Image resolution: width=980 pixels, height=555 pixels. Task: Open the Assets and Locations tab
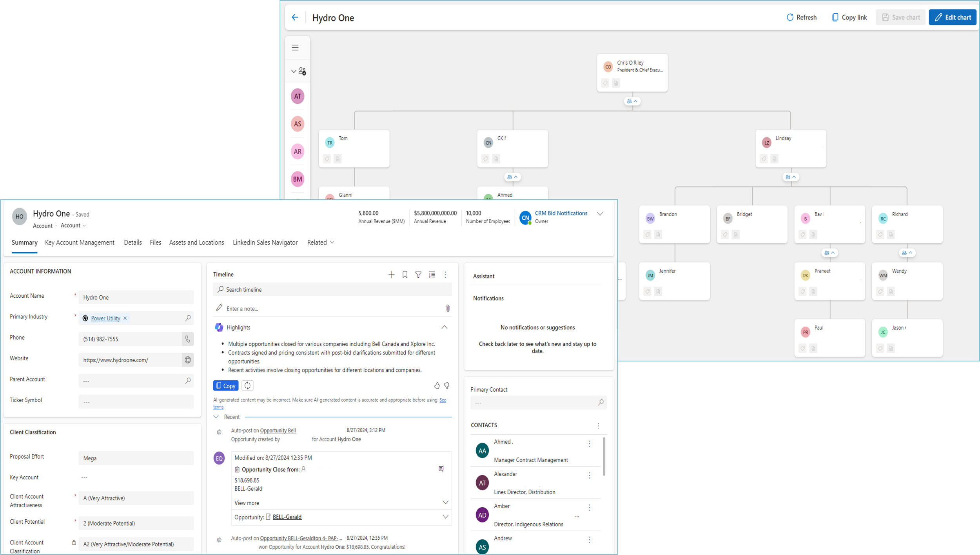196,242
